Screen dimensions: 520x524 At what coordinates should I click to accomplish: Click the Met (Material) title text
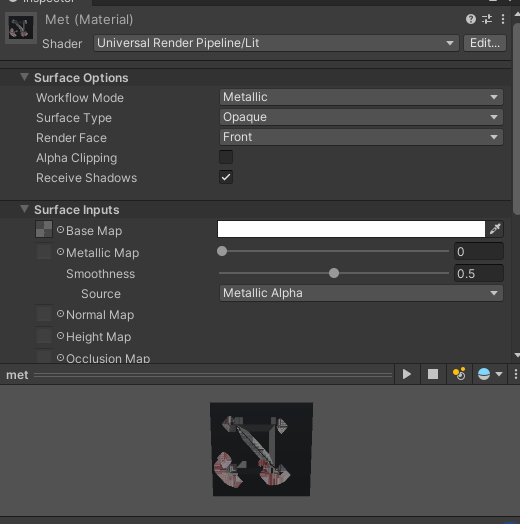coord(89,20)
